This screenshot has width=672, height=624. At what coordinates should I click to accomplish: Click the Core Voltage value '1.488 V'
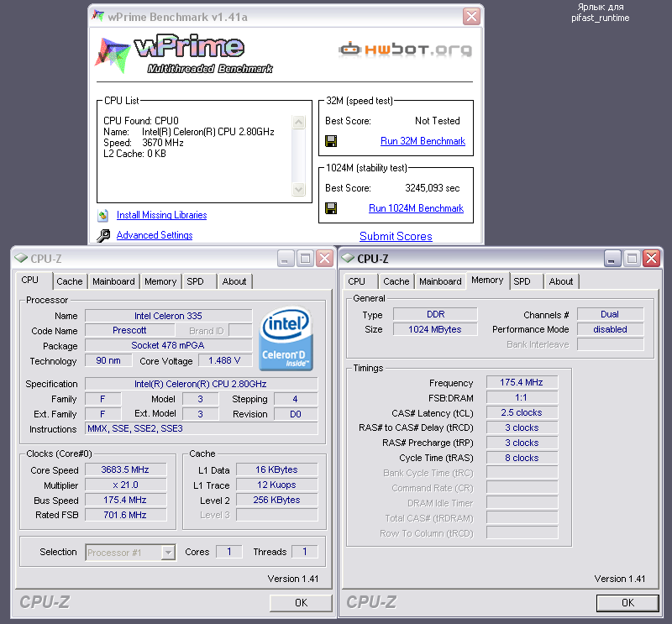coord(224,360)
